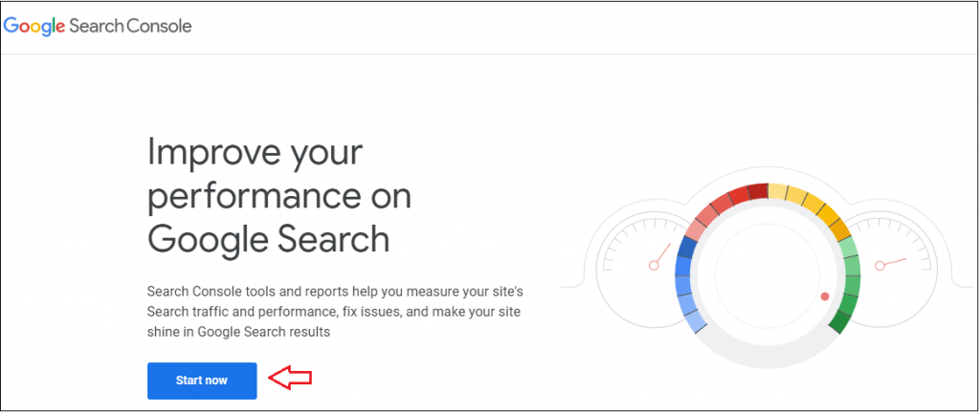Viewport: 980px width, 413px height.
Task: Click the pink salmon gauge segment
Action: click(x=696, y=229)
